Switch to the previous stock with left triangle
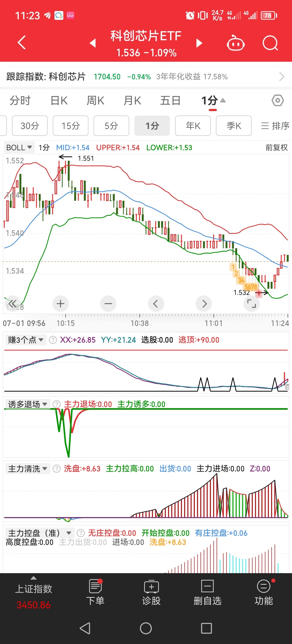This screenshot has height=644, width=292. (93, 43)
